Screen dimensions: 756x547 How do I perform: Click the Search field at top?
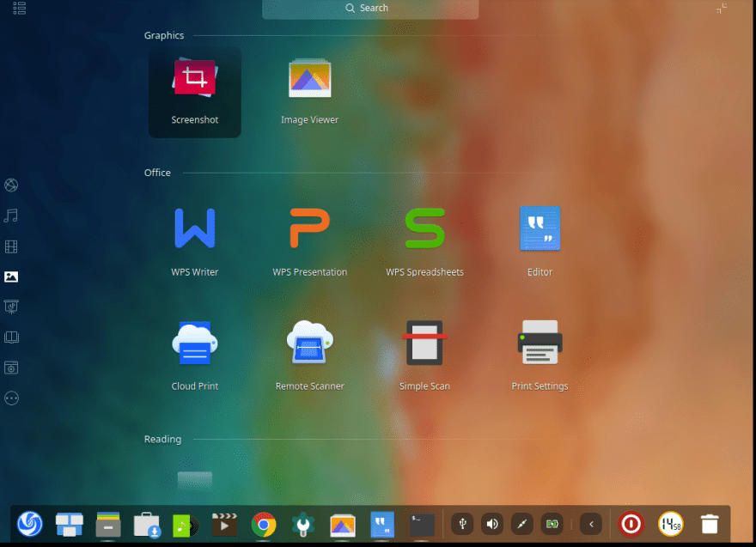click(x=370, y=9)
